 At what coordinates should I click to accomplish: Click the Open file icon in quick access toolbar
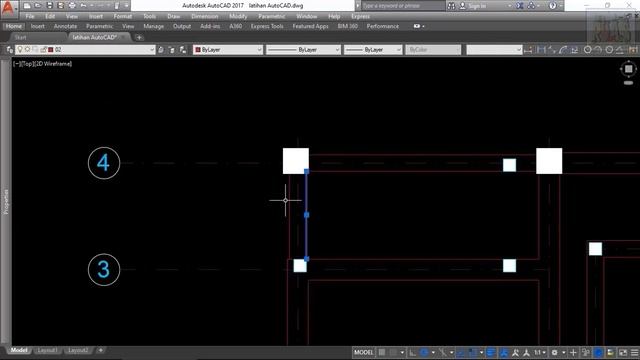(38, 6)
